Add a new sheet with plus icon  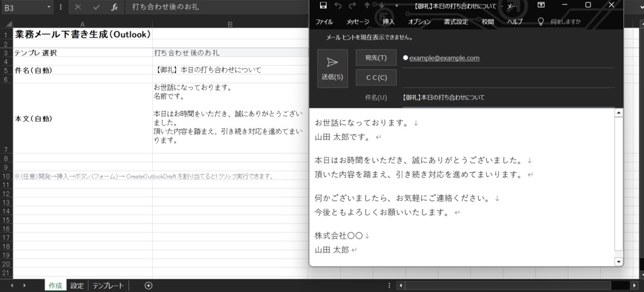pos(148,286)
